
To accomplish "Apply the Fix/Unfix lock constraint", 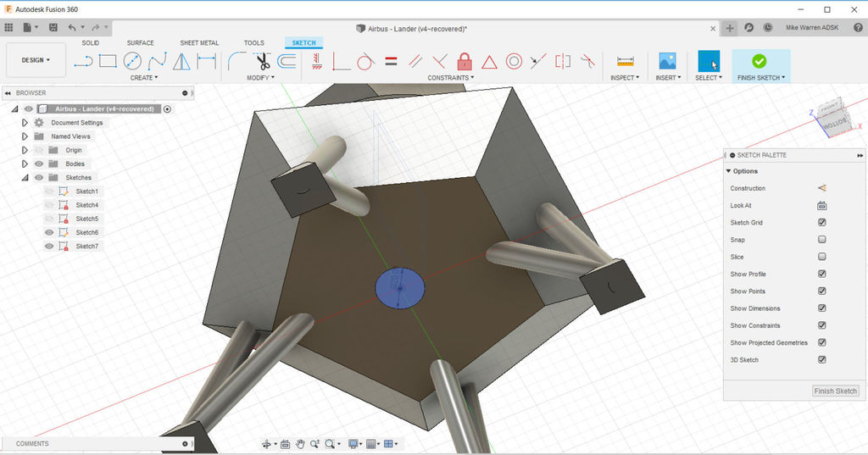I will (464, 61).
